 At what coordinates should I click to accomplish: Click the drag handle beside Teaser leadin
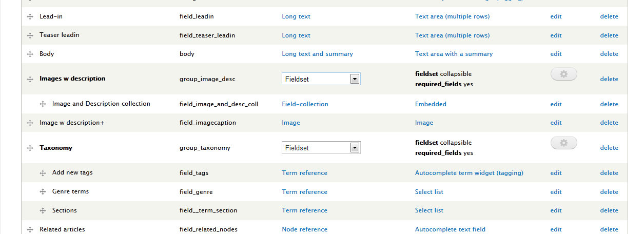(30, 35)
